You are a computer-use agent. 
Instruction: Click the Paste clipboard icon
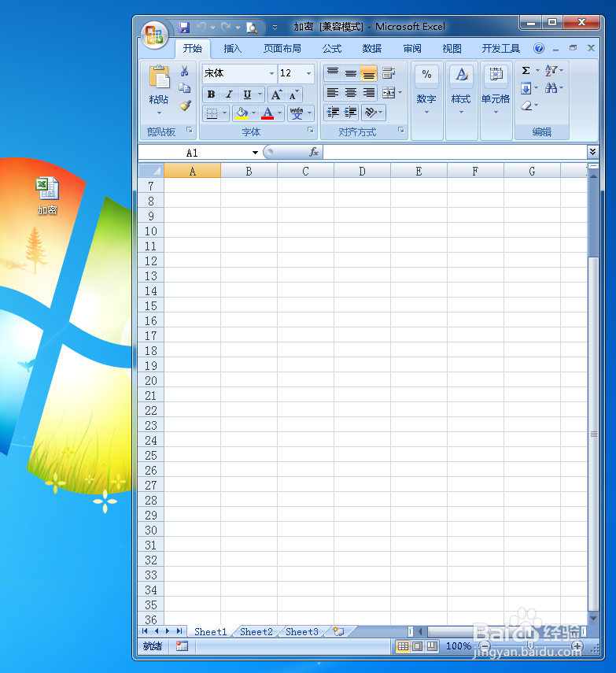(159, 77)
